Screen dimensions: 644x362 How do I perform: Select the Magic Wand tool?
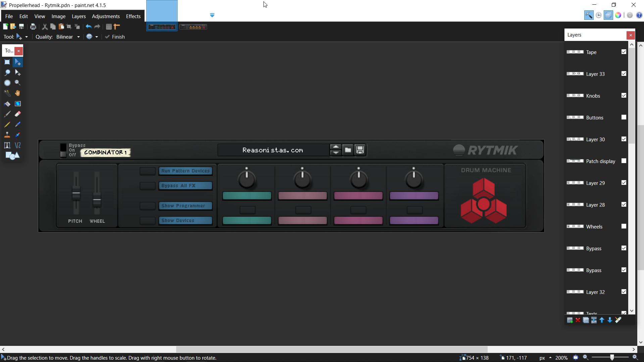click(7, 93)
